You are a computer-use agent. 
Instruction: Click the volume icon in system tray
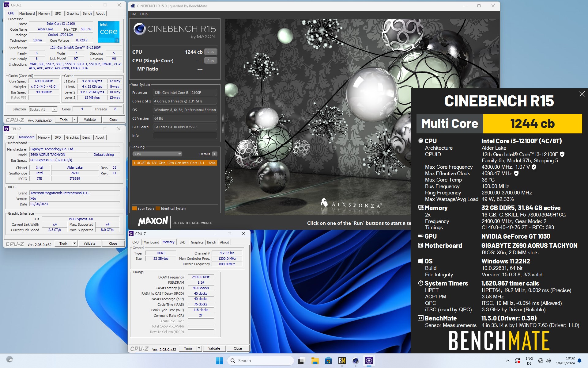(x=548, y=361)
